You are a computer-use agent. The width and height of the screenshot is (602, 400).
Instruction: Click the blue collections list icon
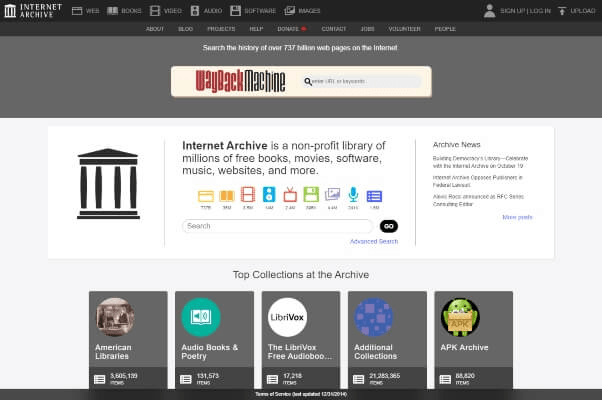click(x=374, y=196)
